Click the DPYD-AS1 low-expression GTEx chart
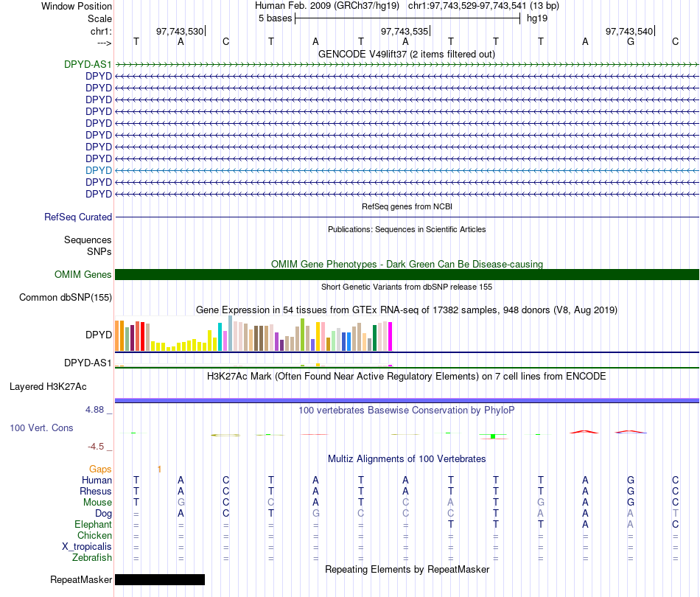The height and width of the screenshot is (597, 700). click(x=253, y=366)
